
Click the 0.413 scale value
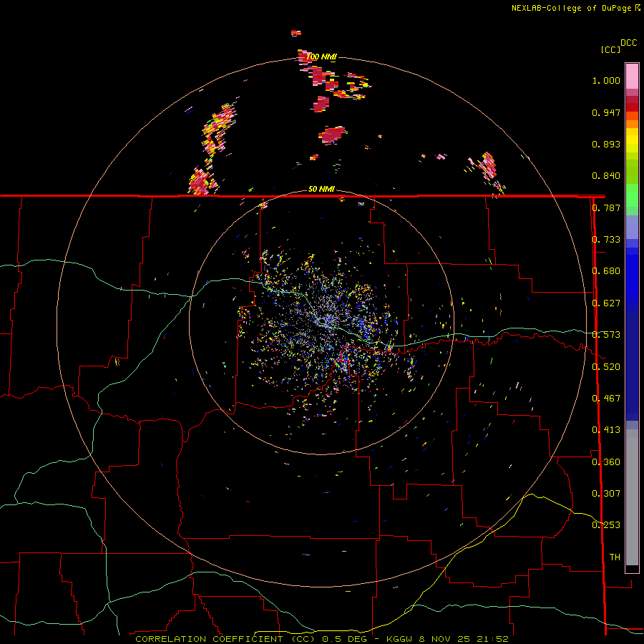[x=606, y=430]
